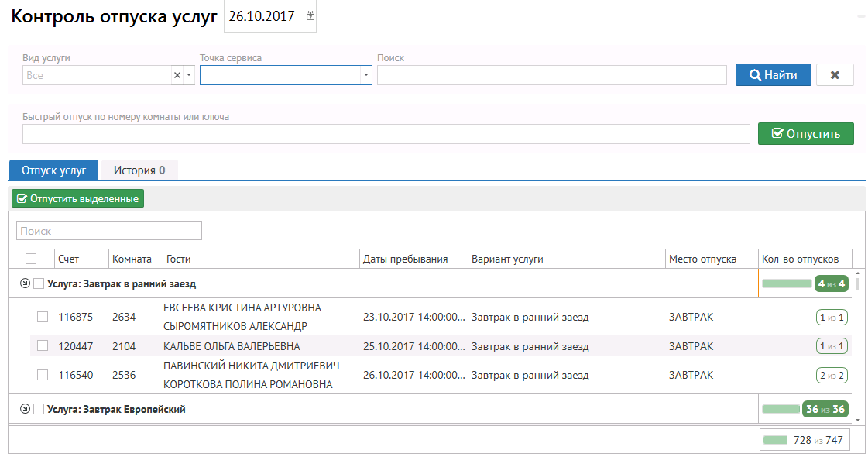Check the checkbox for account 116540
The image size is (868, 457).
click(x=43, y=375)
